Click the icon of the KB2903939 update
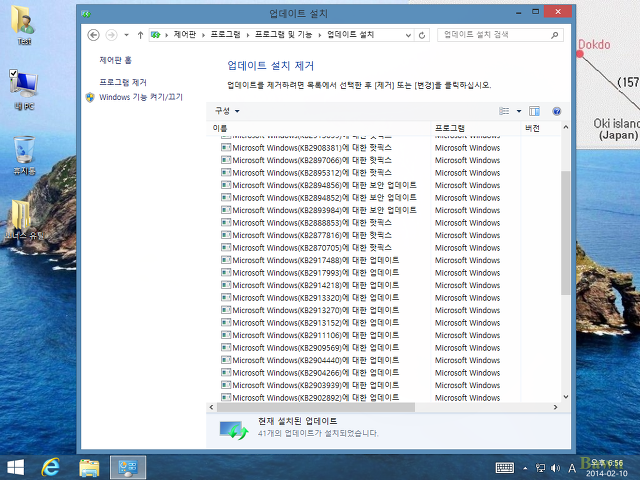This screenshot has height=480, width=640. coord(226,385)
